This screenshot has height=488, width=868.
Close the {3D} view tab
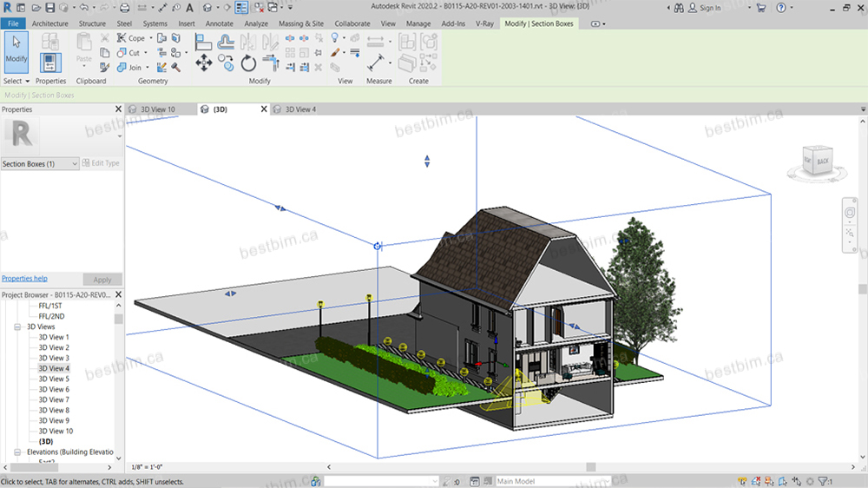(x=264, y=109)
